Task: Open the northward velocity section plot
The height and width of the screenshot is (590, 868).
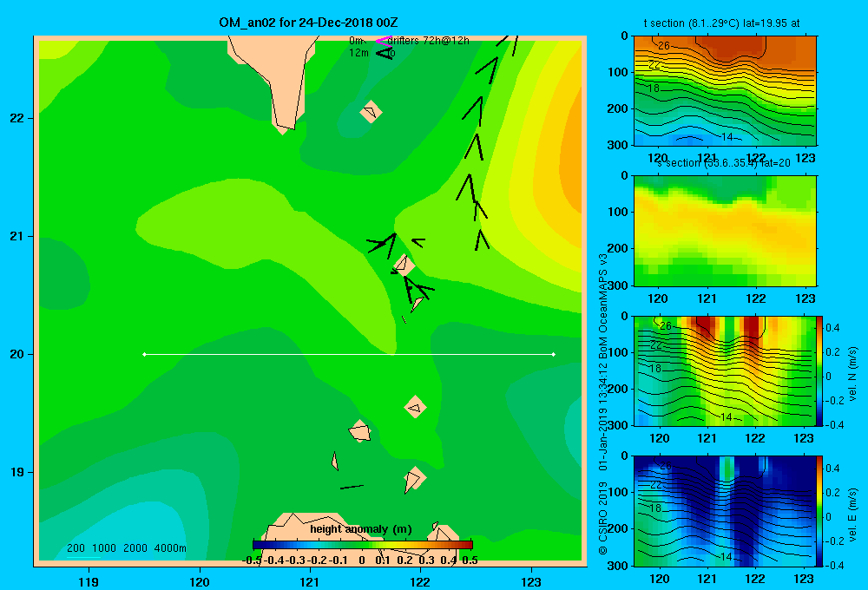Action: point(724,370)
